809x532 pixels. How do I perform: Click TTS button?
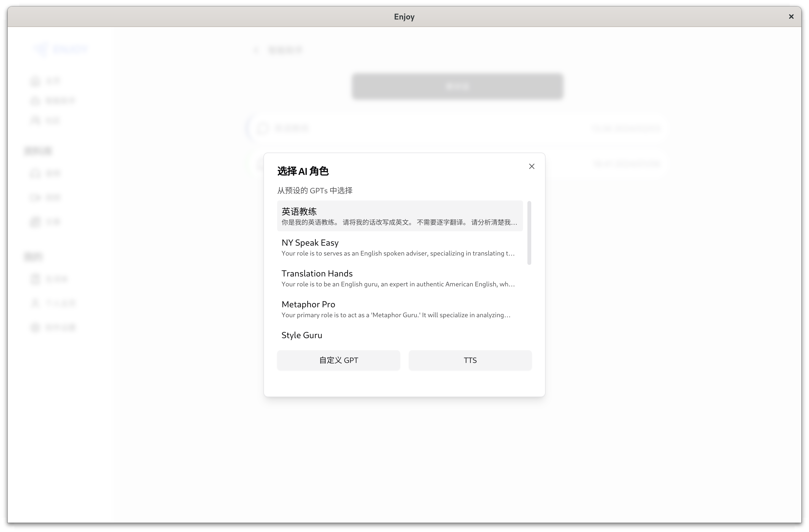tap(470, 360)
